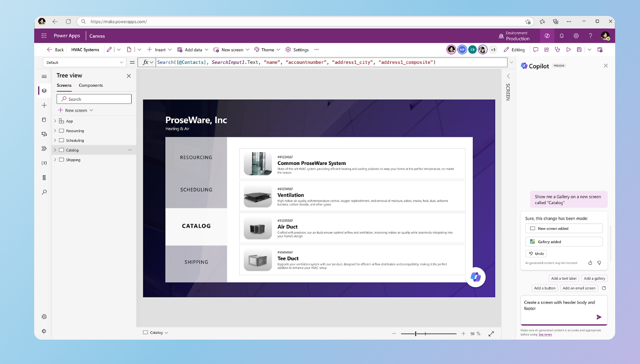
Task: Run the App checker stethoscope icon
Action: (557, 50)
